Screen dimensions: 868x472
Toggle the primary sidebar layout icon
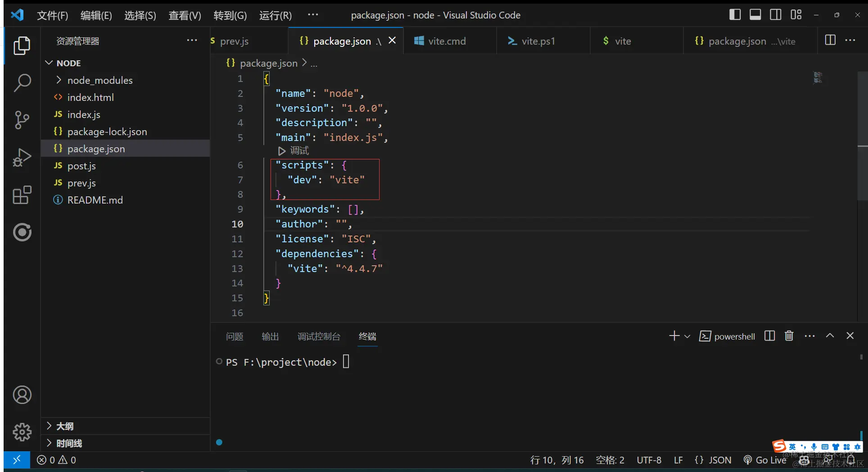coord(735,15)
